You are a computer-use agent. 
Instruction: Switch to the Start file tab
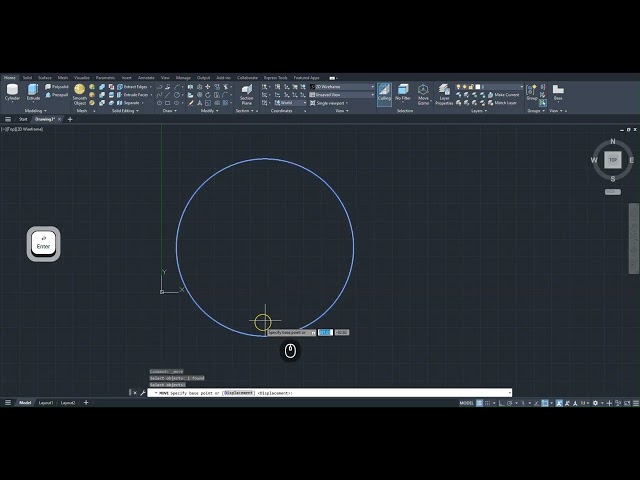pyautogui.click(x=23, y=119)
